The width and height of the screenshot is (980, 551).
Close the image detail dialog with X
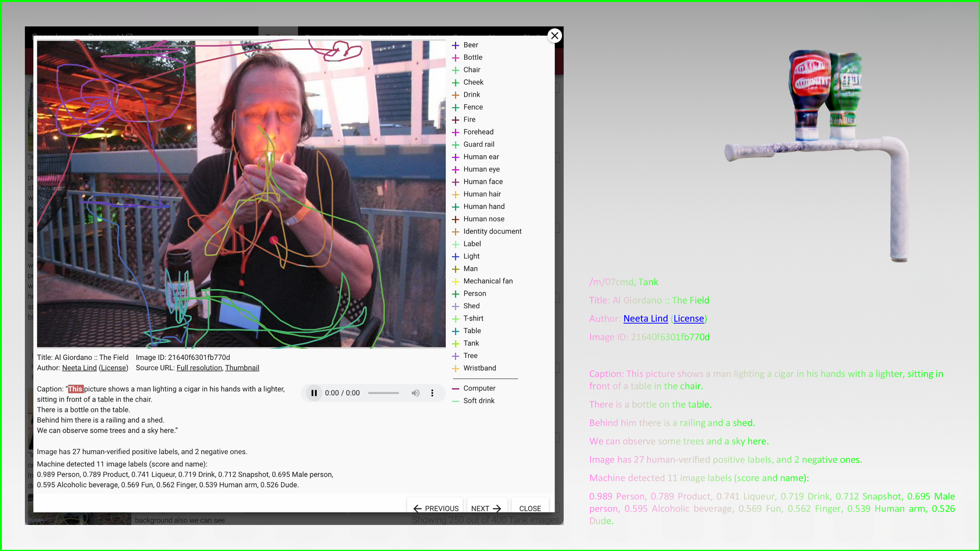[554, 36]
